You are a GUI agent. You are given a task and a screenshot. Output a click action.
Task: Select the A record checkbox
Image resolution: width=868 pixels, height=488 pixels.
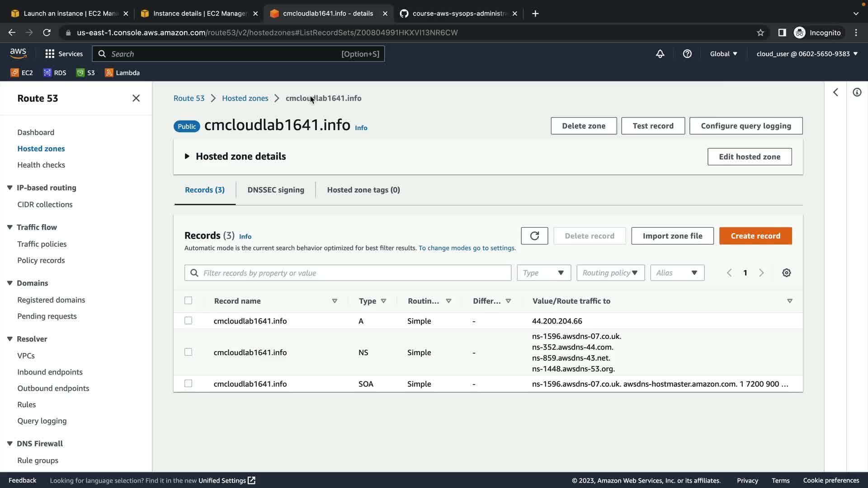tap(189, 321)
